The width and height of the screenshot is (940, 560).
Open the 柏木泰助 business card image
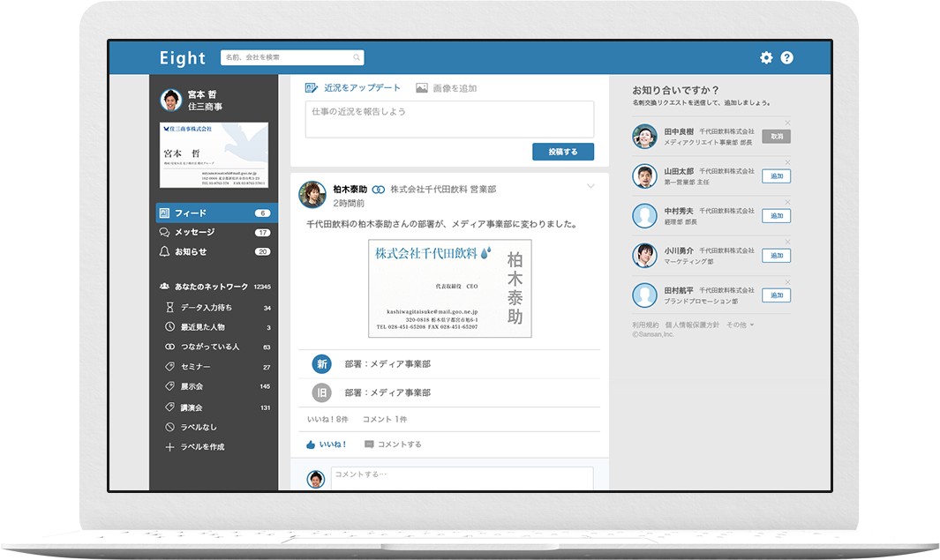click(x=450, y=288)
